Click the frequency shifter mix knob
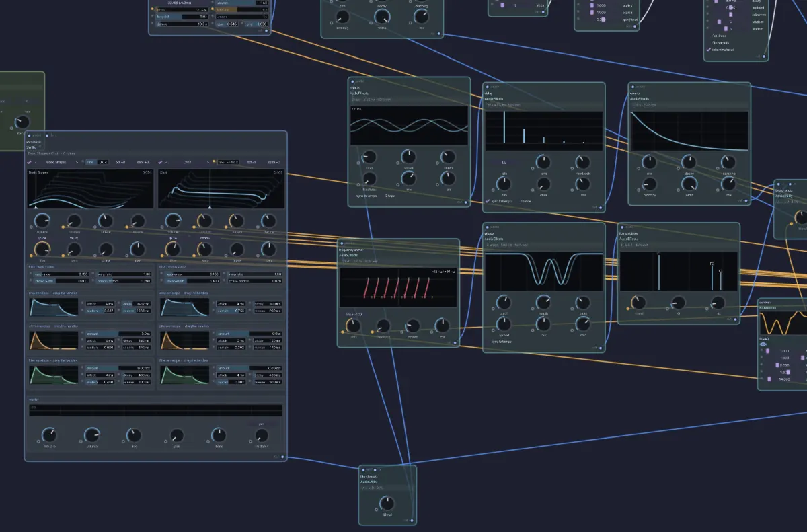 point(442,326)
